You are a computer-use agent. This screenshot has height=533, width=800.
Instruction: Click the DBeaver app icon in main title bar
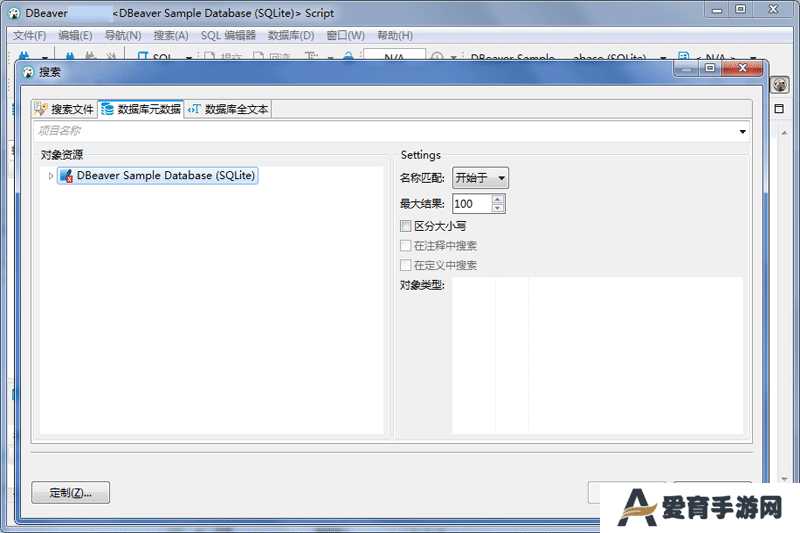[x=14, y=13]
